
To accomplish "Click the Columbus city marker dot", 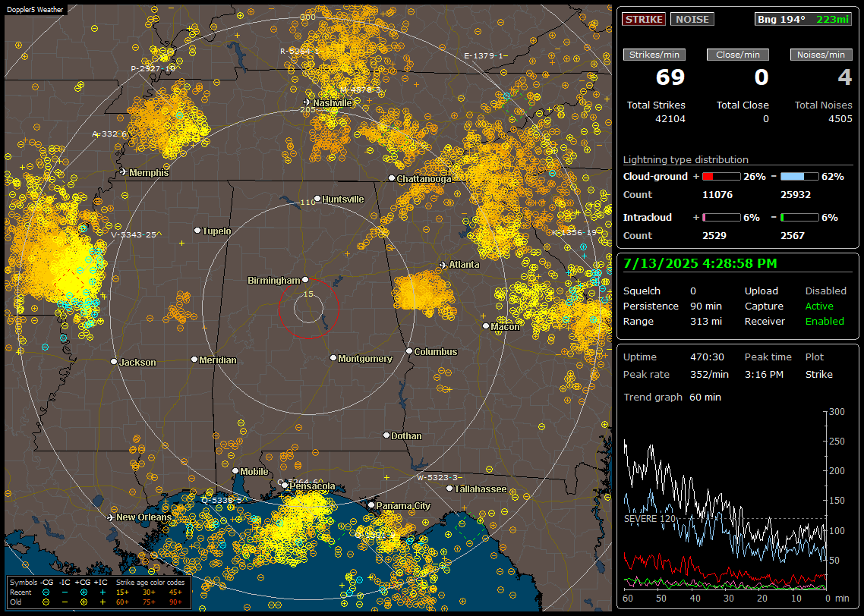I will pyautogui.click(x=409, y=350).
